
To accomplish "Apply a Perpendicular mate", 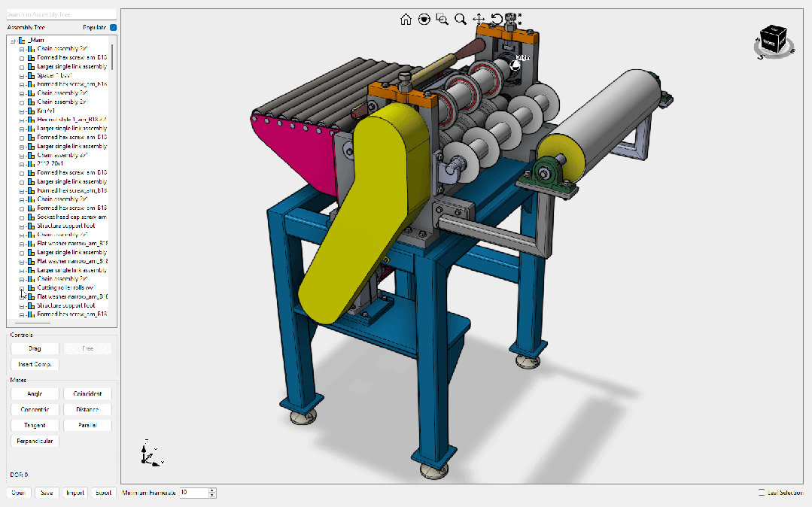I will [35, 441].
